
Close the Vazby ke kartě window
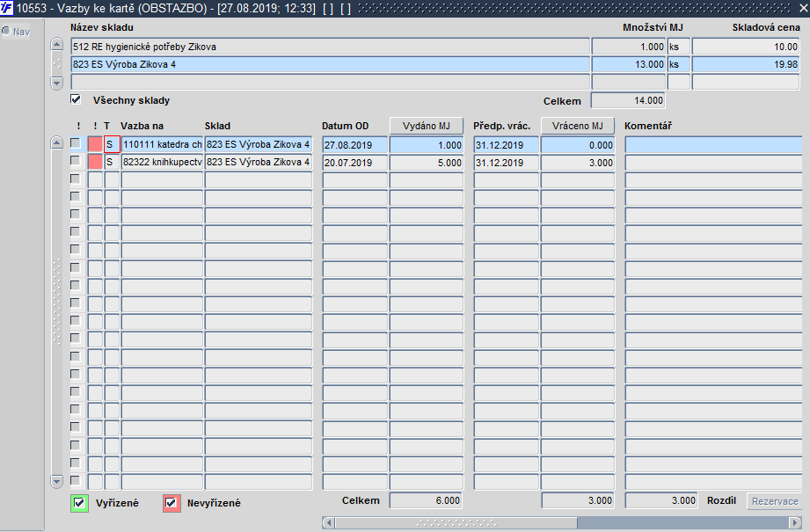coord(802,8)
